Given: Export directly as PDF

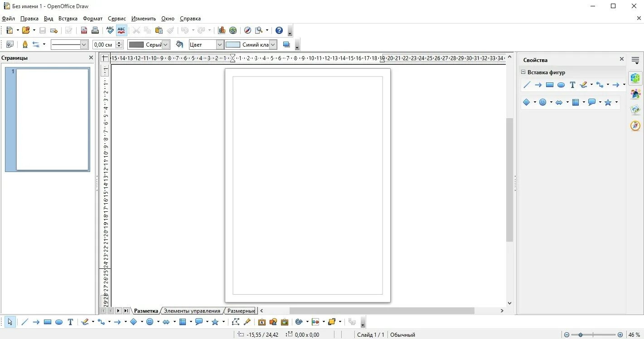Looking at the screenshot, I should point(84,30).
